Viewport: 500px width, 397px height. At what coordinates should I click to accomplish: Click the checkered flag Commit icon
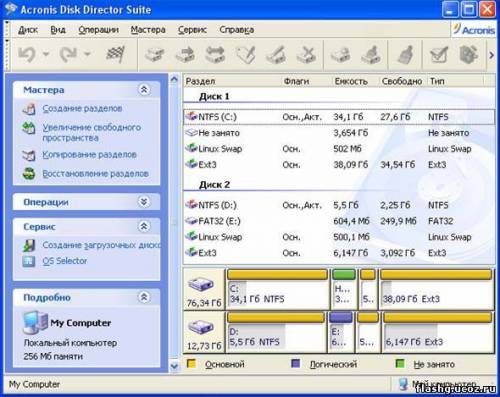tap(115, 54)
